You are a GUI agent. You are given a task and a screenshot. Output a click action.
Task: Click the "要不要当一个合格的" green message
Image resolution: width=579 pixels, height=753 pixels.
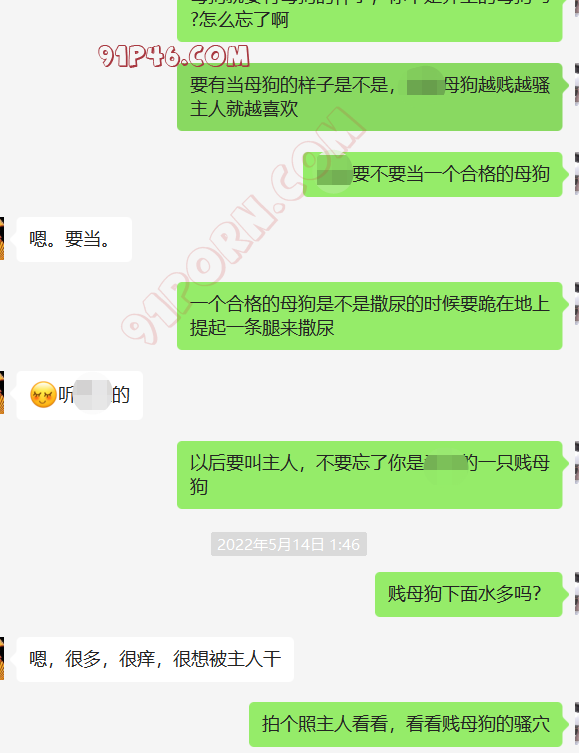(433, 174)
